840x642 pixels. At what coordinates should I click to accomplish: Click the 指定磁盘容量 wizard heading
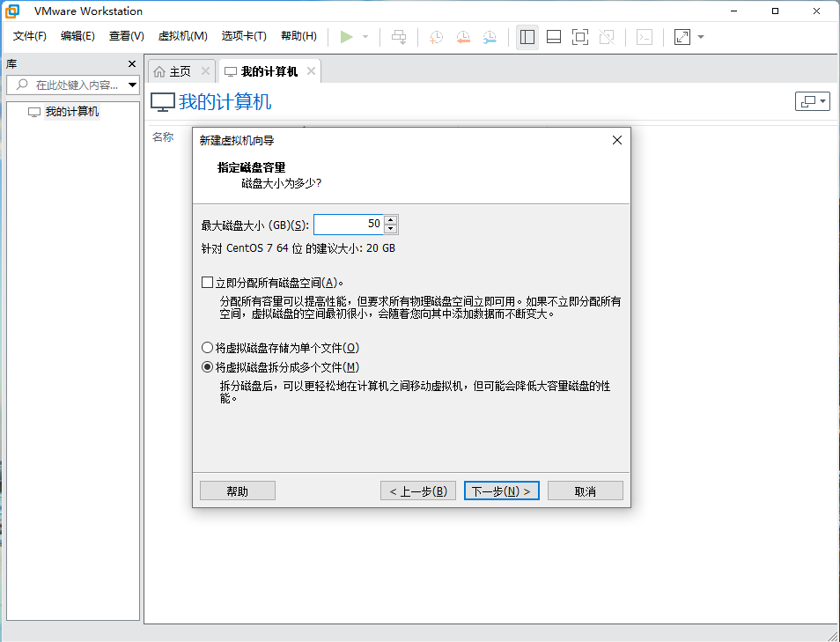point(251,167)
